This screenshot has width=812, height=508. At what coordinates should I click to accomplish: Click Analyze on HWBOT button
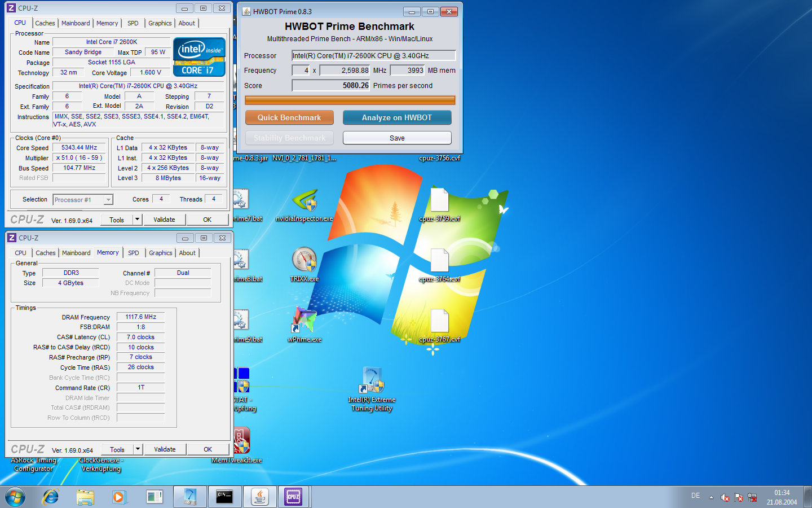[397, 117]
